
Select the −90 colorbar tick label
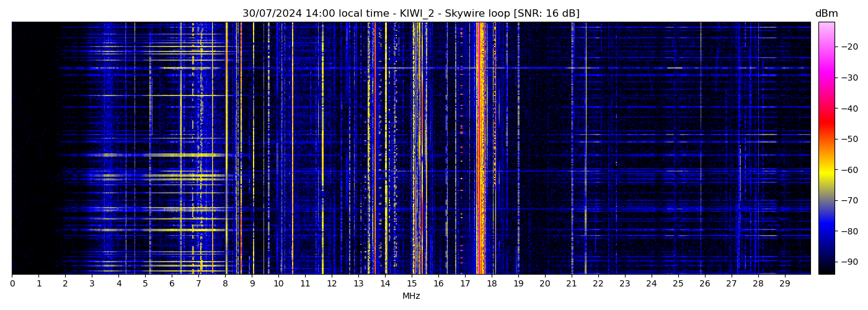click(849, 262)
